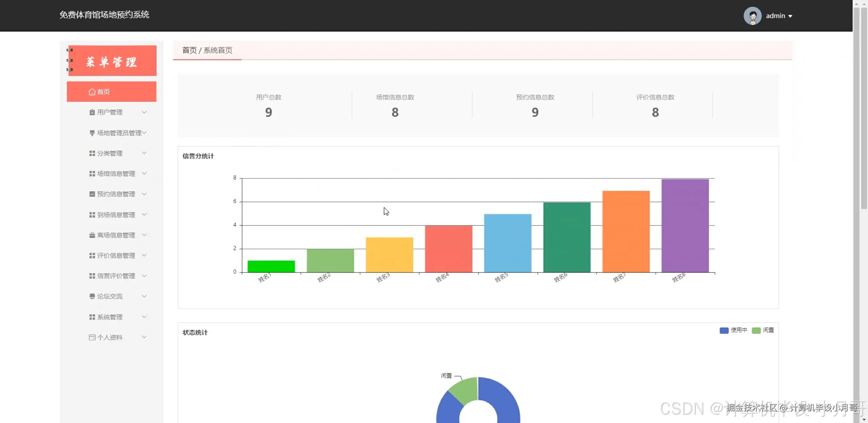The image size is (868, 423).
Task: Click the purple 姓名8 bar
Action: pyautogui.click(x=685, y=226)
